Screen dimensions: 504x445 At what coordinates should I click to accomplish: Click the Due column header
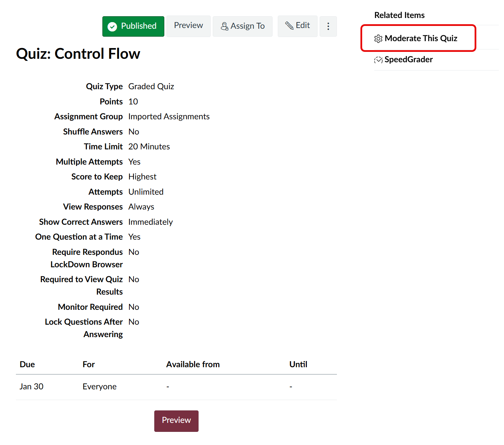tap(27, 364)
